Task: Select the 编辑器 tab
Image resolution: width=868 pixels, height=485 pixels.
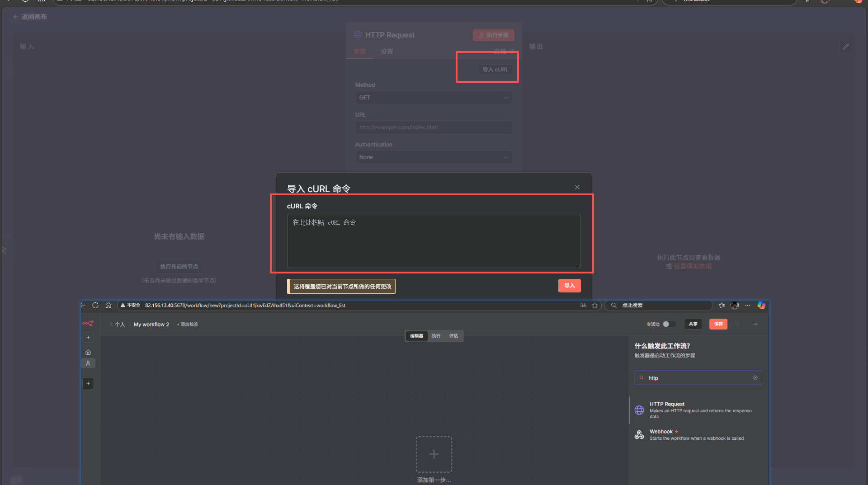Action: (x=416, y=336)
